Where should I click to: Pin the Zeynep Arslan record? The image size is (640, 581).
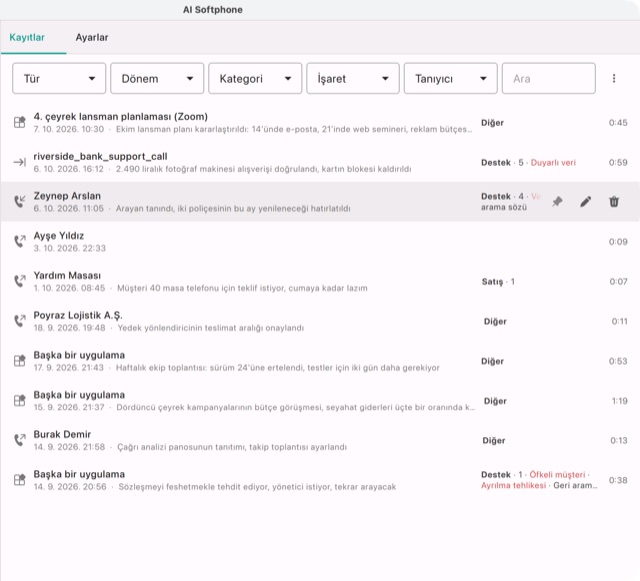pos(557,202)
